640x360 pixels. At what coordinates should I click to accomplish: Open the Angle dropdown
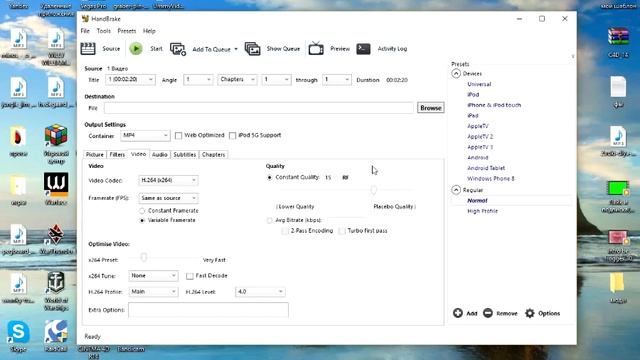(198, 80)
